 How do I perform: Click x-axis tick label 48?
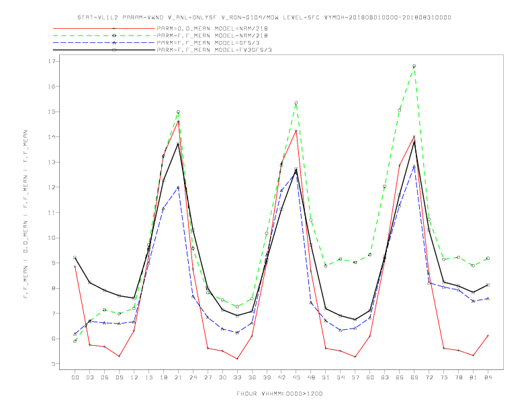[311, 377]
